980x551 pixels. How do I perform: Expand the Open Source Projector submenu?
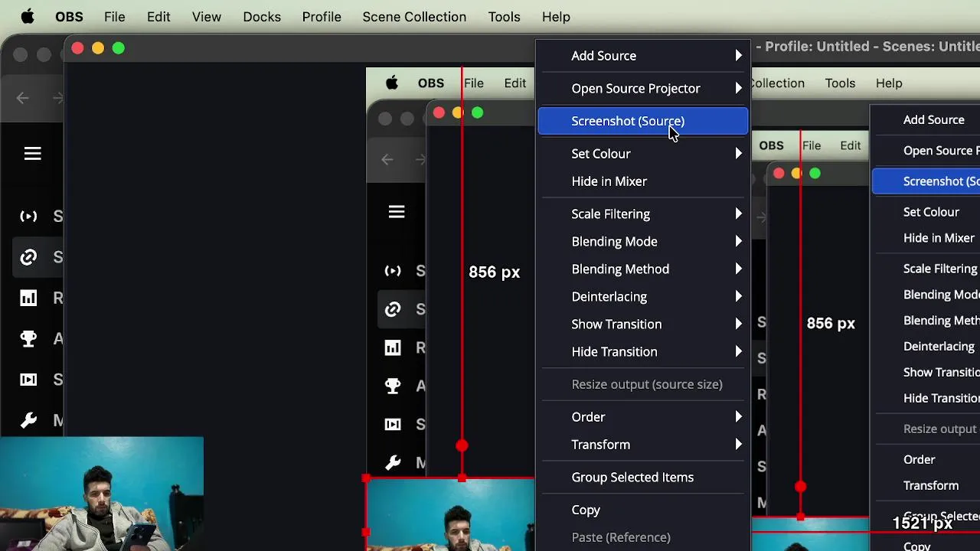click(643, 89)
